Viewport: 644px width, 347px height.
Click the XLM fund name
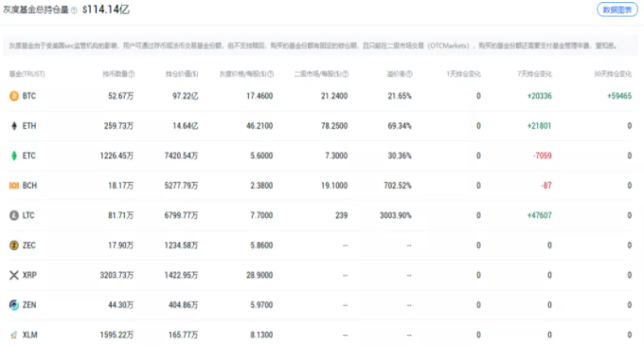[x=29, y=335]
